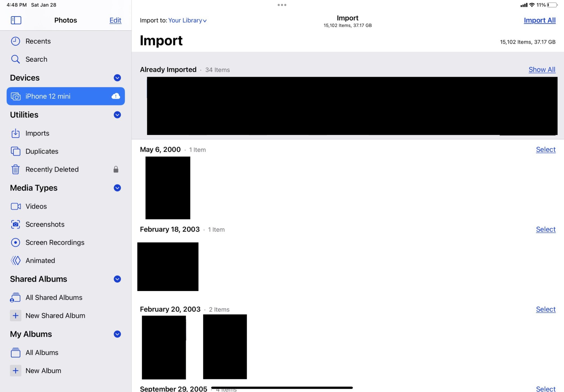The image size is (564, 392).
Task: Click the iCloud warning icon on iPhone 12 mini
Action: tap(116, 96)
